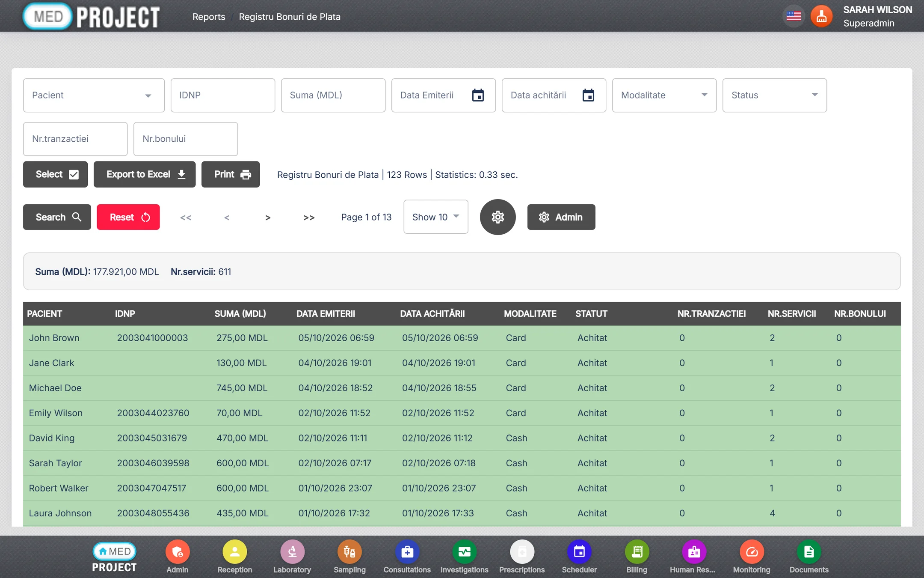Viewport: 924px width, 578px height.
Task: Open the Laboratory module
Action: (x=292, y=557)
